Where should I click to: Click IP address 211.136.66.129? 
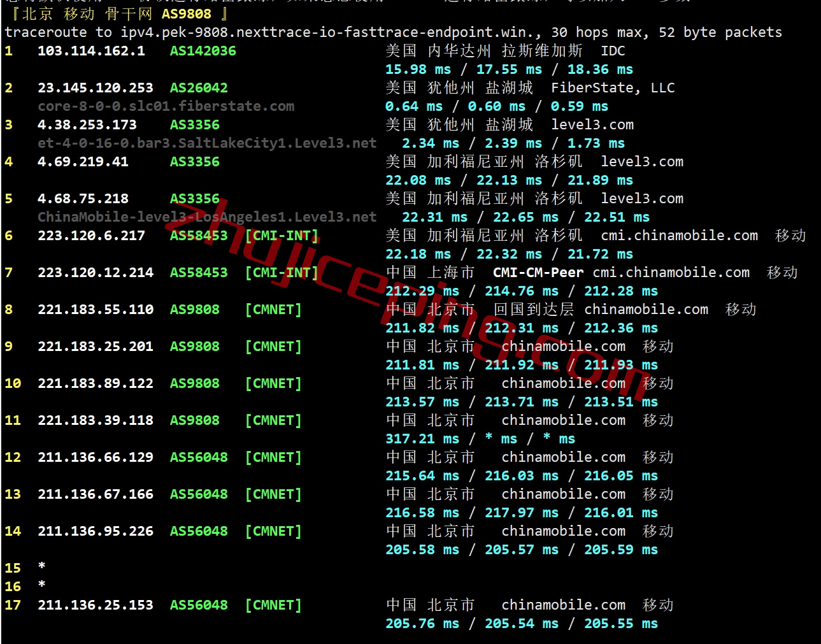[96, 457]
